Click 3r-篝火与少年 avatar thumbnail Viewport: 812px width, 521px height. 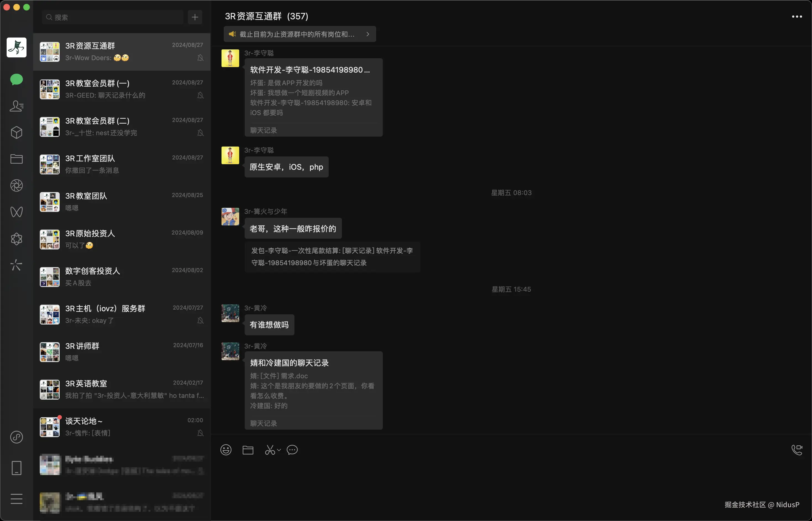(230, 217)
